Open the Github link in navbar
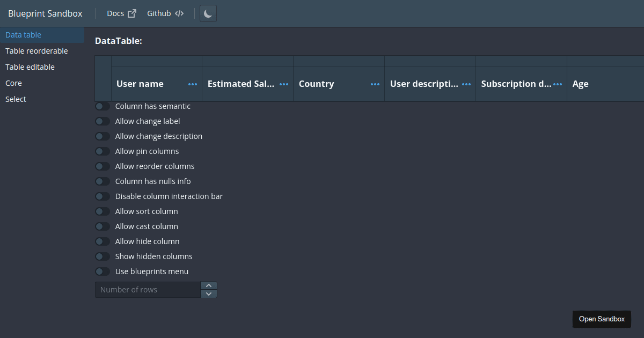Image resolution: width=644 pixels, height=338 pixels. (x=158, y=13)
